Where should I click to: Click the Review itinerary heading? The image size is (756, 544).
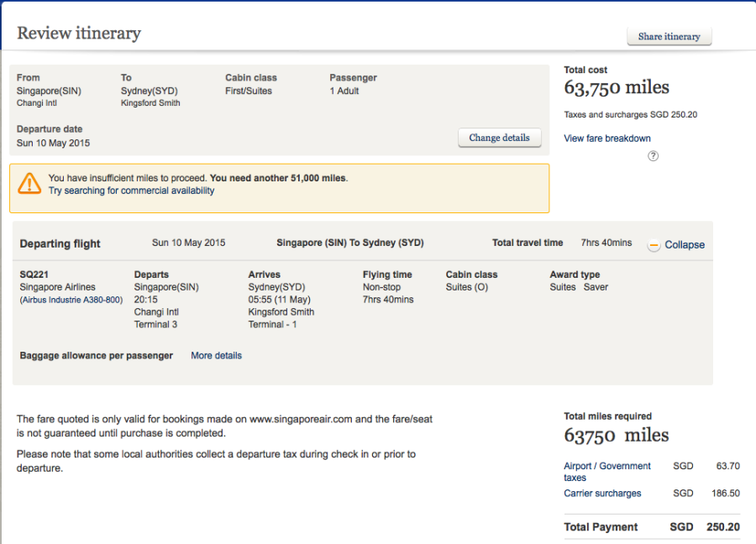click(x=79, y=34)
